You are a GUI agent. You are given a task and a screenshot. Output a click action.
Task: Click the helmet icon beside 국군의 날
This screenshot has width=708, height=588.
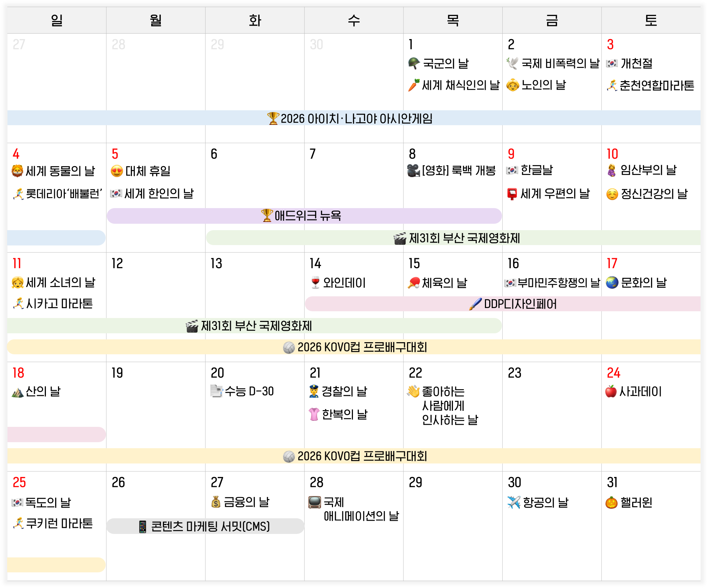coord(414,63)
